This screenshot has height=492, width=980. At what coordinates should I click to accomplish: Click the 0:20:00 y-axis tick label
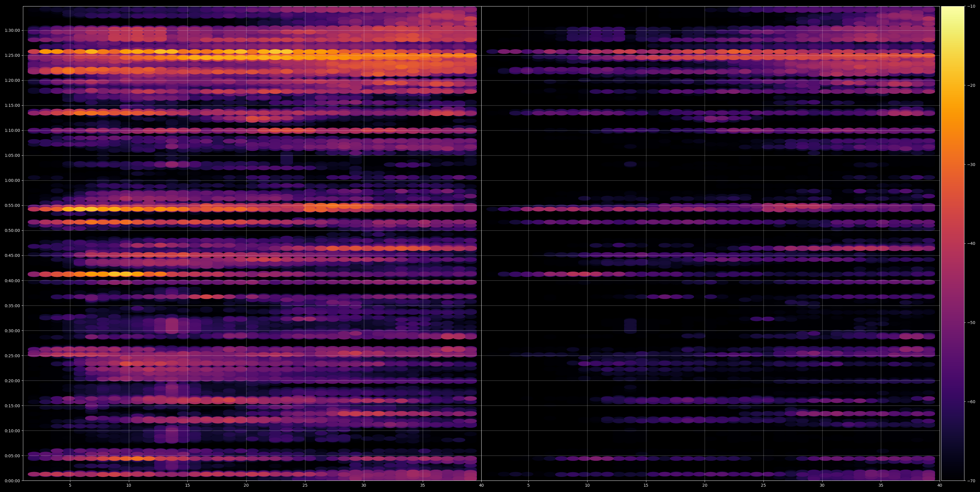point(12,381)
